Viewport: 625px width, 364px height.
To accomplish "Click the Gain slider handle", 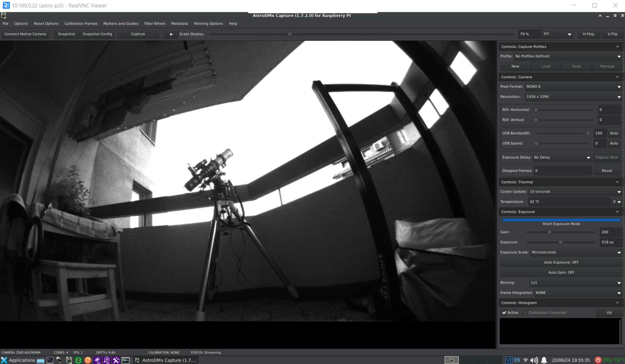I will [550, 232].
